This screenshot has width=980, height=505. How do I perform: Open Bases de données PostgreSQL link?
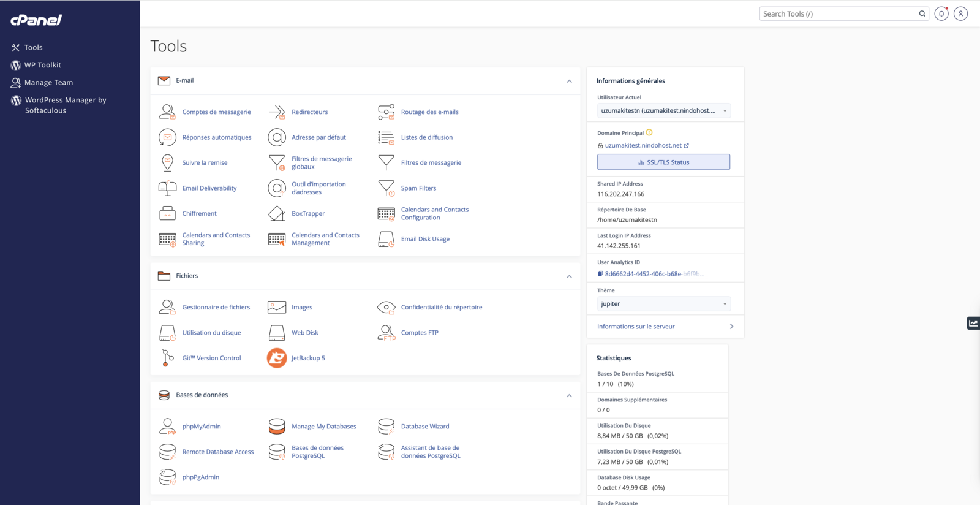(x=317, y=452)
